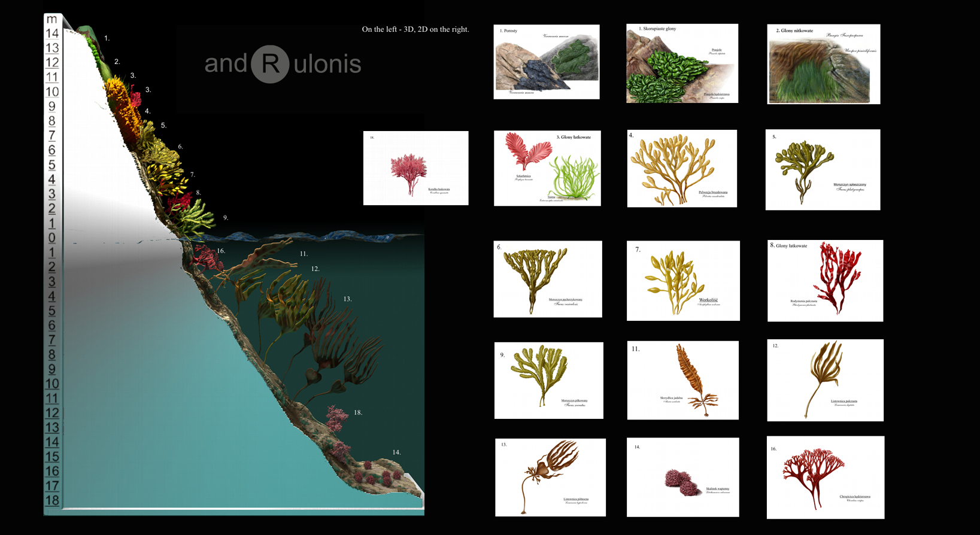Select card 7 Workoliść thumbnail

683,281
